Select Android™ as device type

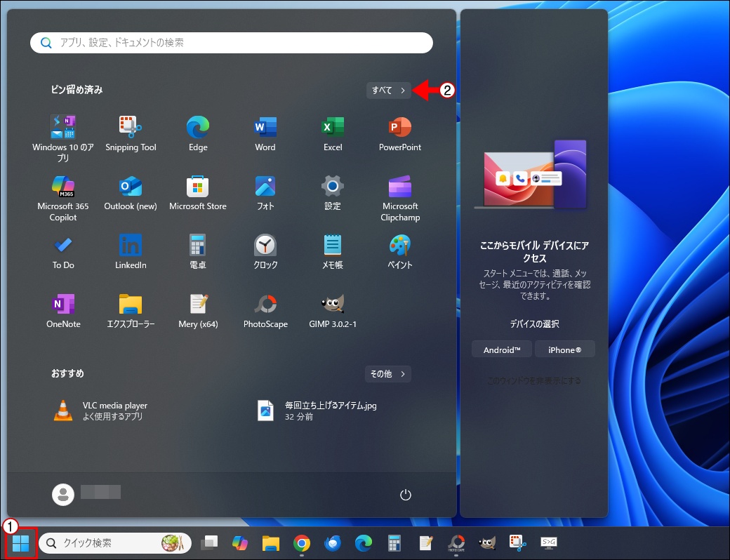tap(502, 349)
